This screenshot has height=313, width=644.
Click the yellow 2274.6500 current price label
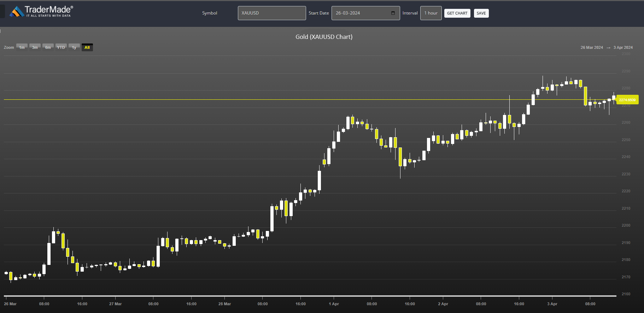(627, 100)
